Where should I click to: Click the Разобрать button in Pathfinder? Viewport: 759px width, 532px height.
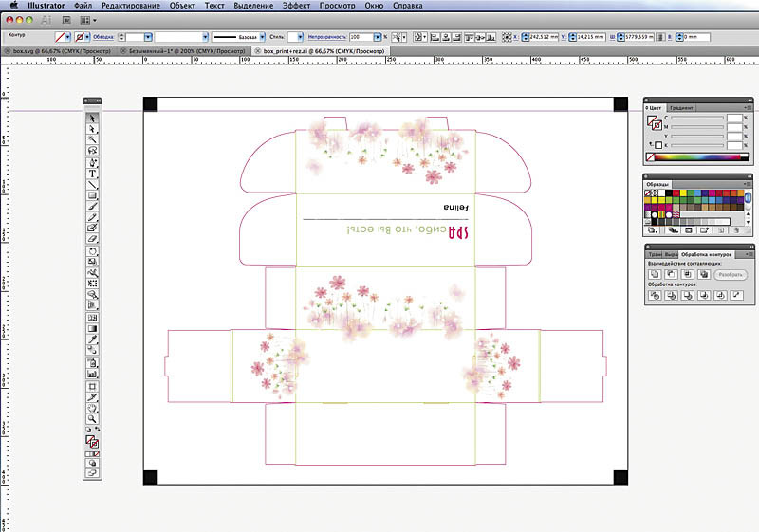[730, 274]
